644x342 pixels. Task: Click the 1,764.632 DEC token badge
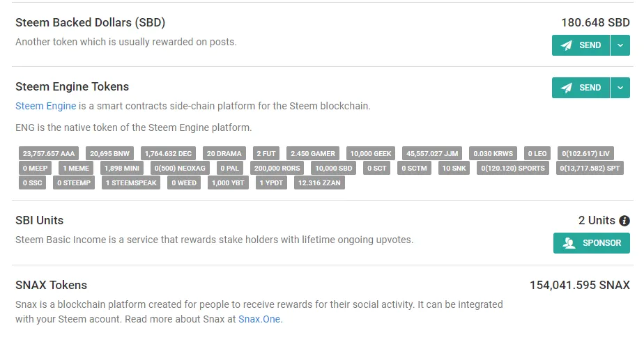point(169,153)
